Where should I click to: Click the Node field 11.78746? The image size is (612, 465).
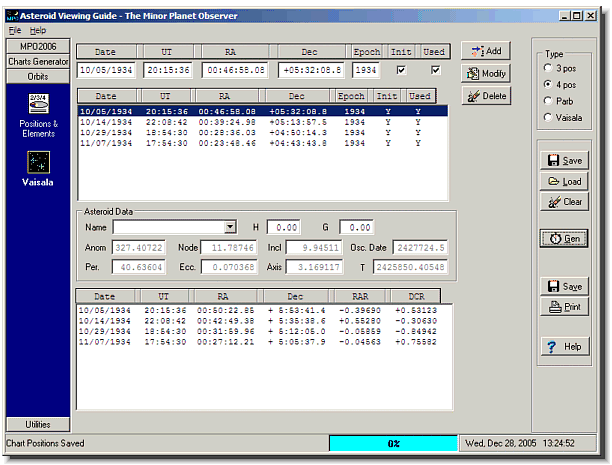[229, 248]
